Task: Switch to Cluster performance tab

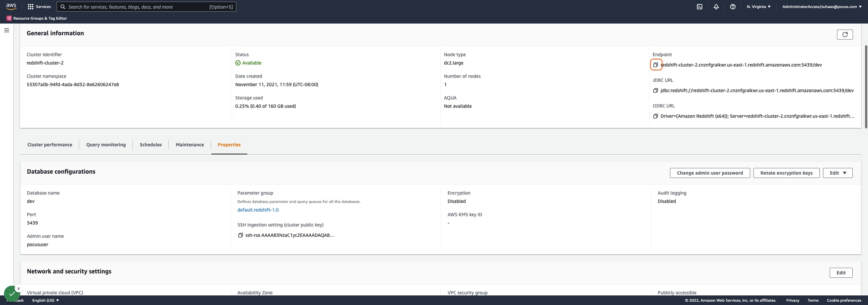Action: coord(50,145)
